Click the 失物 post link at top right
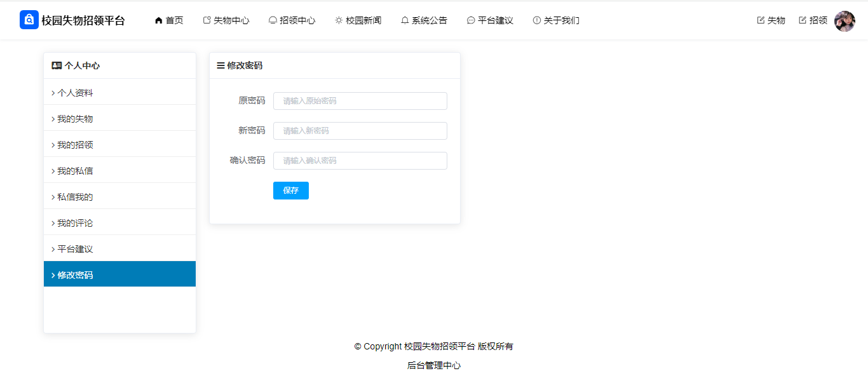 click(771, 20)
